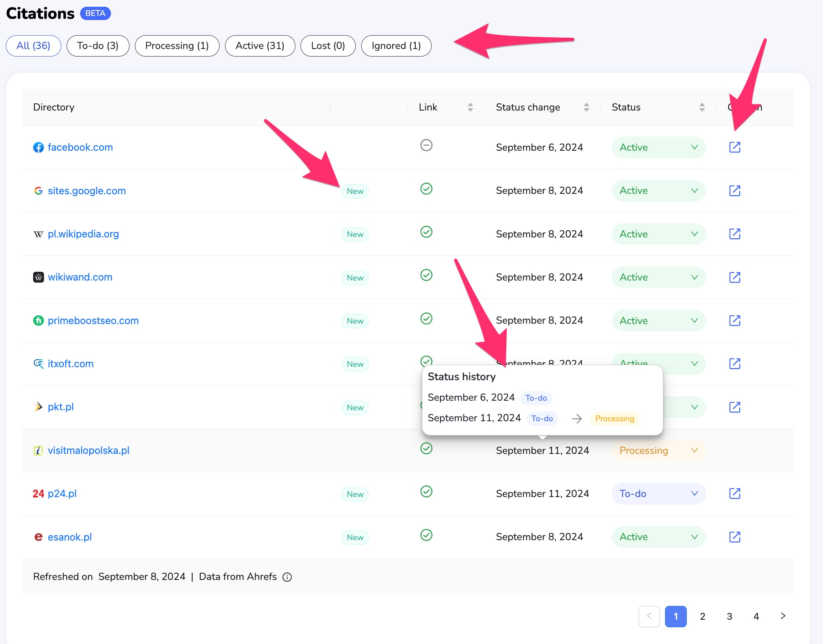Click the info icon beside Data from Ahrefs
The image size is (823, 644).
pyautogui.click(x=287, y=577)
